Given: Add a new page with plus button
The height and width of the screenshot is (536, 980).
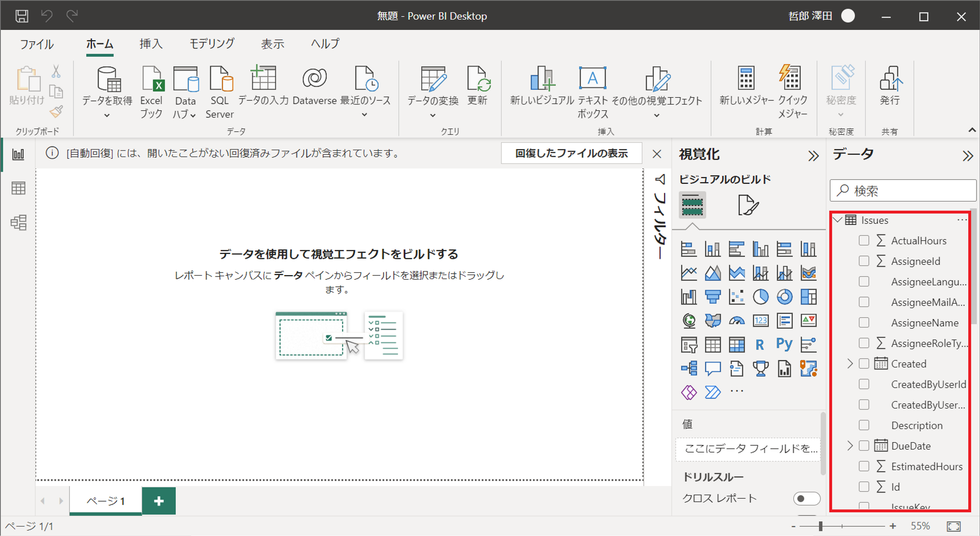Looking at the screenshot, I should 159,501.
